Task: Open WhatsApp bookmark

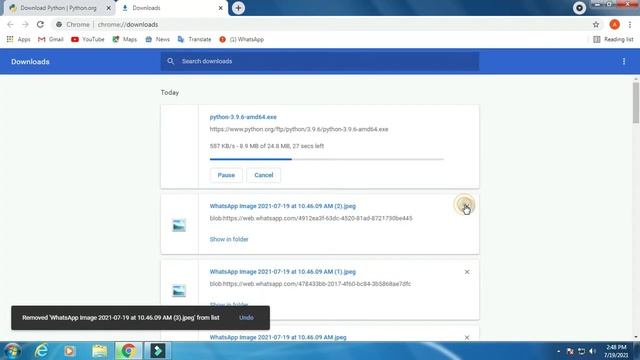Action: coord(242,39)
